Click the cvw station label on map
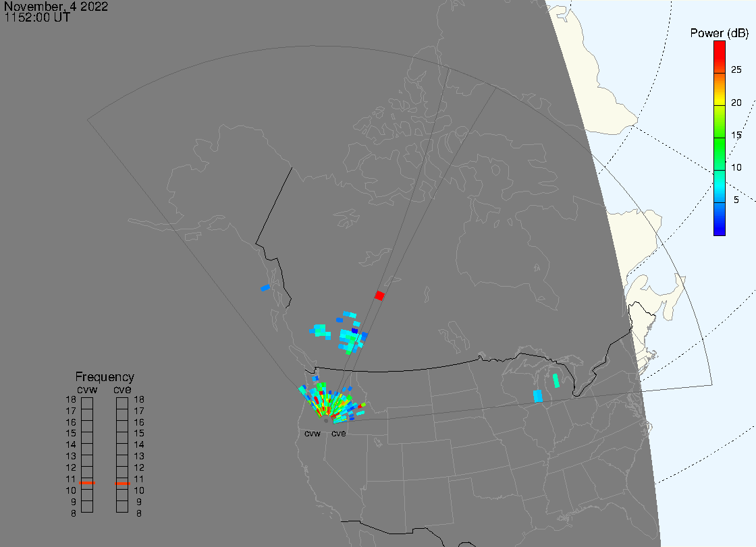The height and width of the screenshot is (547, 756). tap(313, 434)
